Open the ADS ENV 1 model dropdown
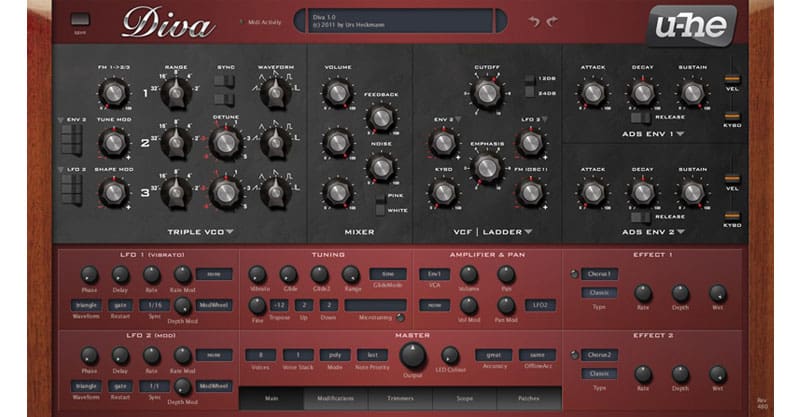800x417 pixels. pos(680,133)
